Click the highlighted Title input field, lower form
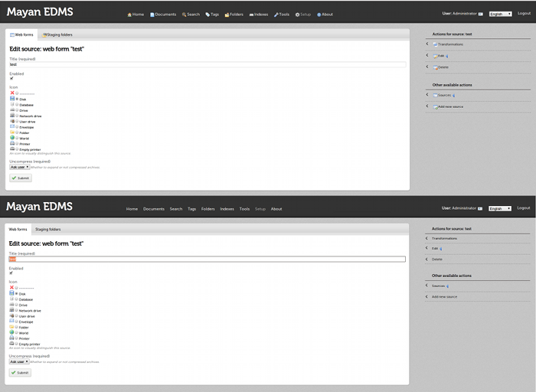The image size is (536, 392). 208,259
